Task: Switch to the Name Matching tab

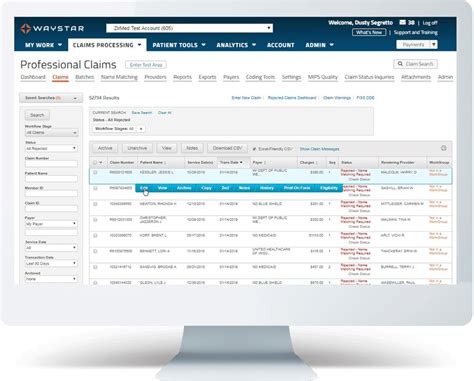Action: tap(119, 77)
